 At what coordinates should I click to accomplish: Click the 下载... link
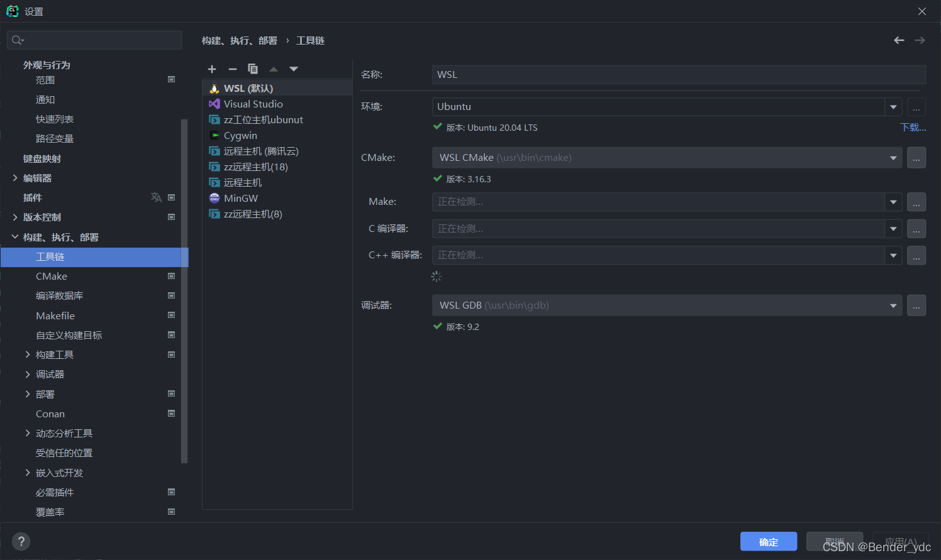(913, 128)
